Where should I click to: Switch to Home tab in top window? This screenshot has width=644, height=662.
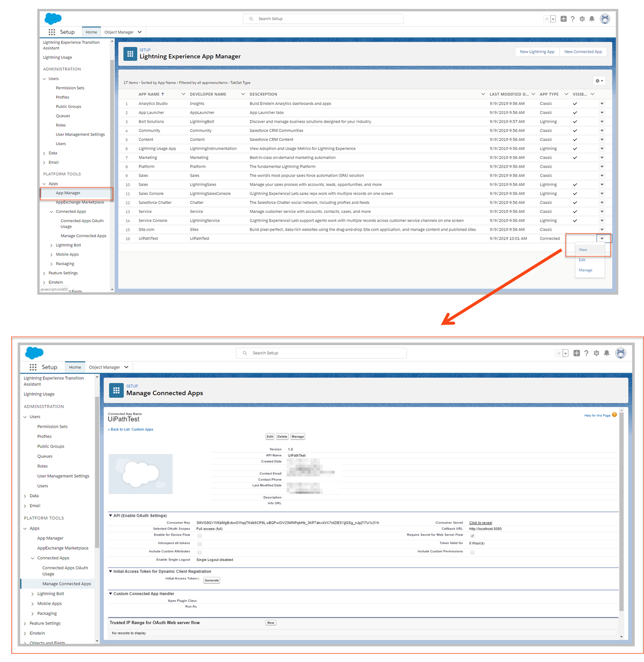pos(91,32)
